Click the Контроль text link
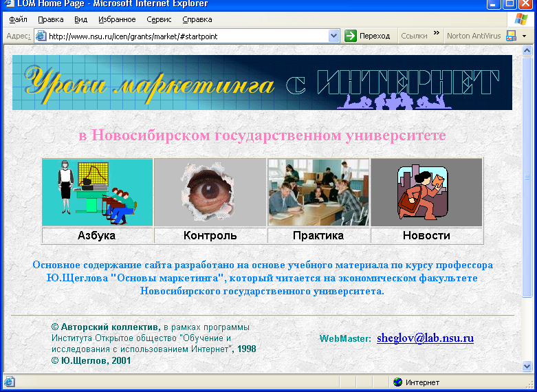This screenshot has width=537, height=392. pos(210,235)
